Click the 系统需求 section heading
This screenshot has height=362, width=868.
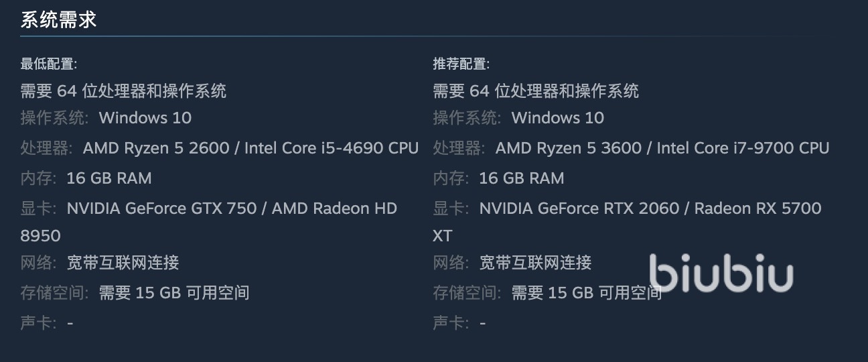point(58,19)
